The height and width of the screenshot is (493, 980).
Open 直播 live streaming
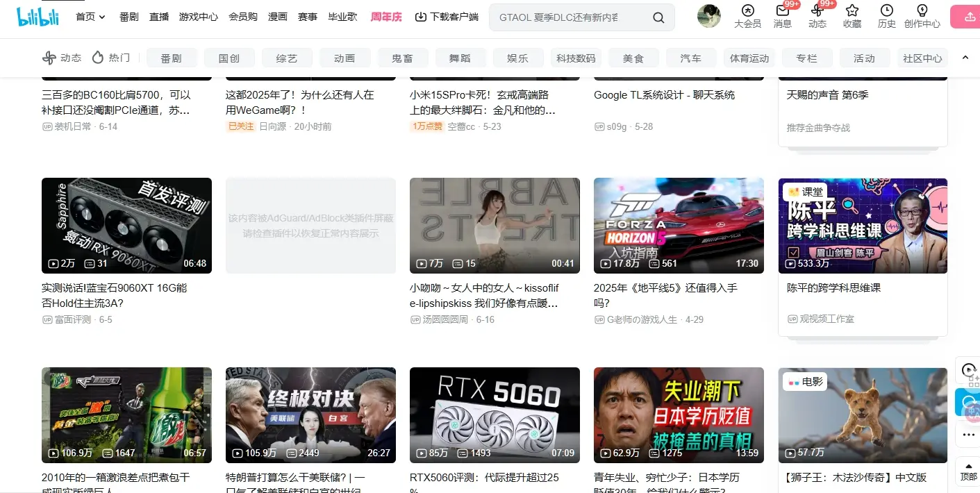159,17
